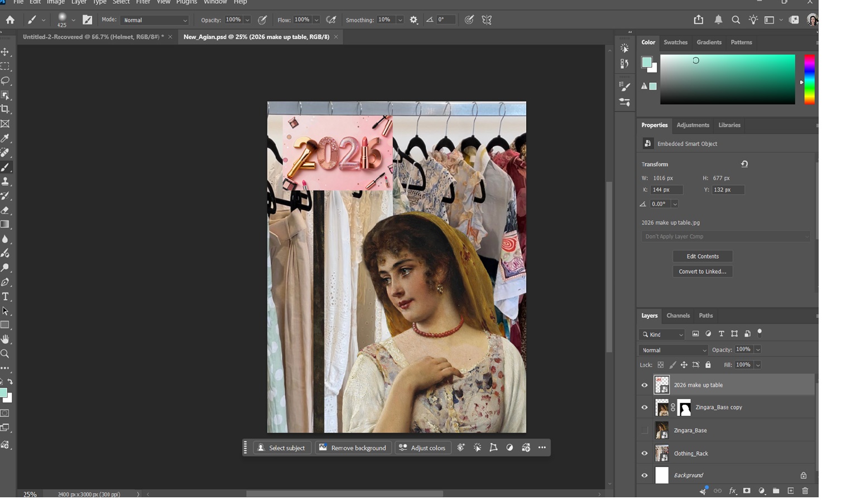This screenshot has height=504, width=846.
Task: Show the Zingara_Base layer
Action: point(645,430)
